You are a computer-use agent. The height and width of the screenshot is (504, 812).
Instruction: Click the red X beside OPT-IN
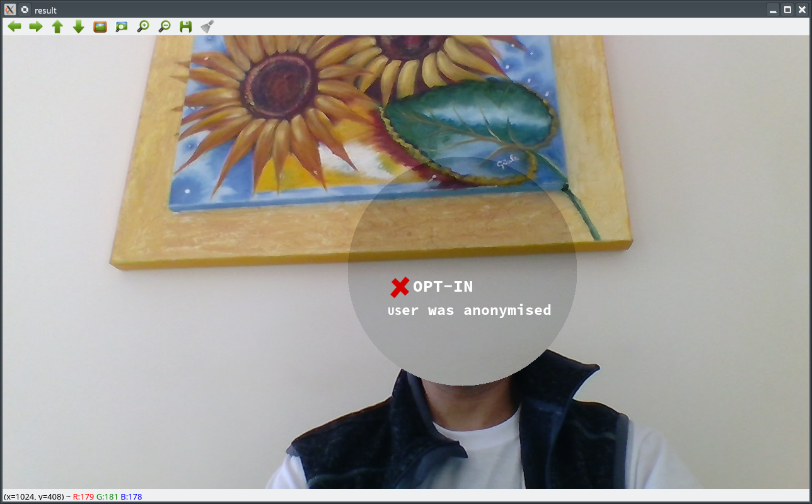click(400, 287)
